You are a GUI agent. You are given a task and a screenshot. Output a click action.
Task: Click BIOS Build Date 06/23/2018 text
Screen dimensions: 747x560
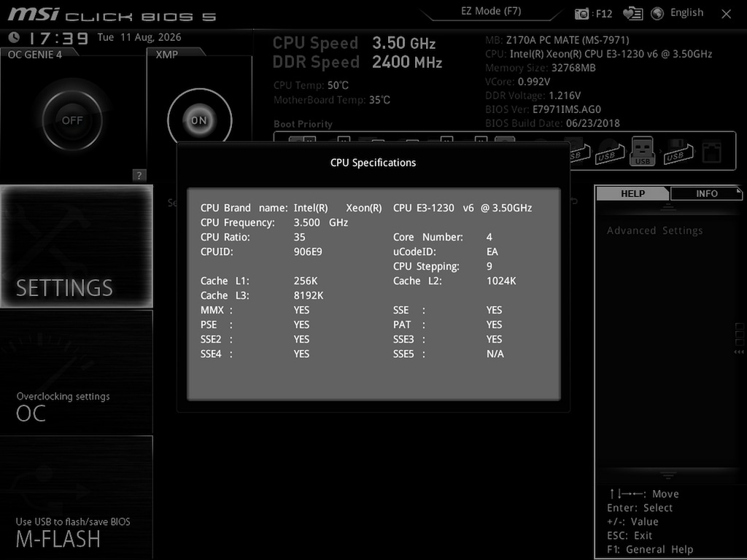(553, 122)
